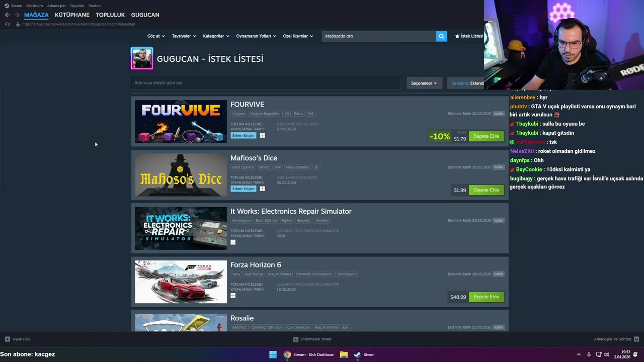The width and height of the screenshot is (644, 362).
Task: Go back with the left arrow
Action: click(x=7, y=15)
